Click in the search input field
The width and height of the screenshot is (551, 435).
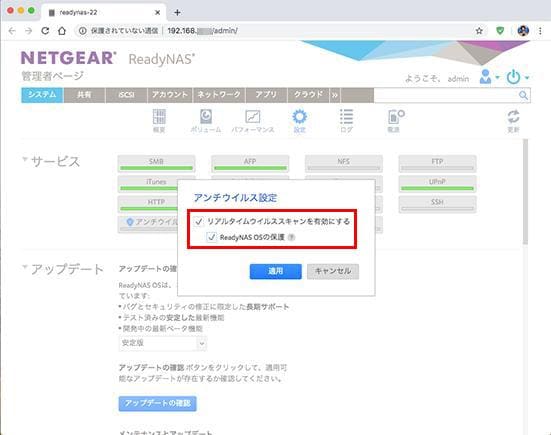pyautogui.click(x=446, y=95)
